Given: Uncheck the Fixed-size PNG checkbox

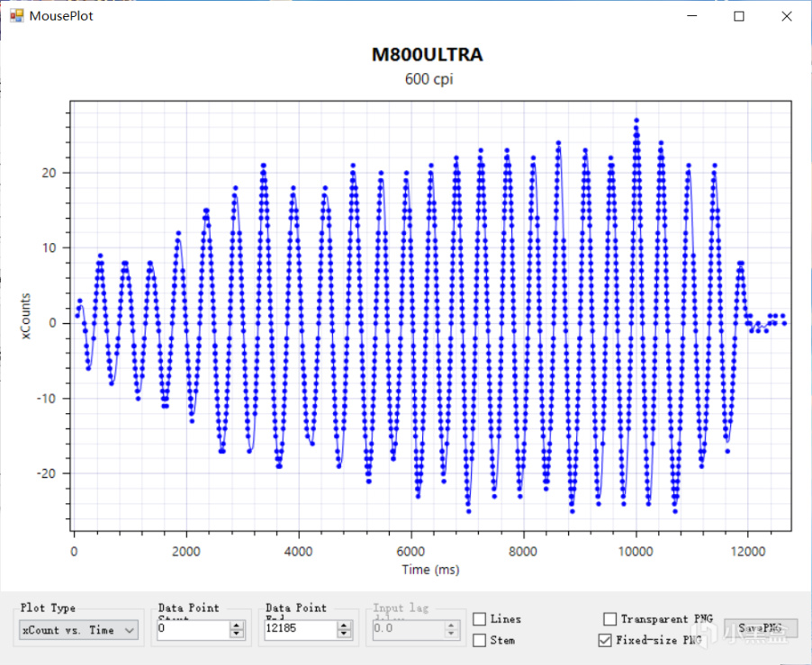Looking at the screenshot, I should pos(605,641).
